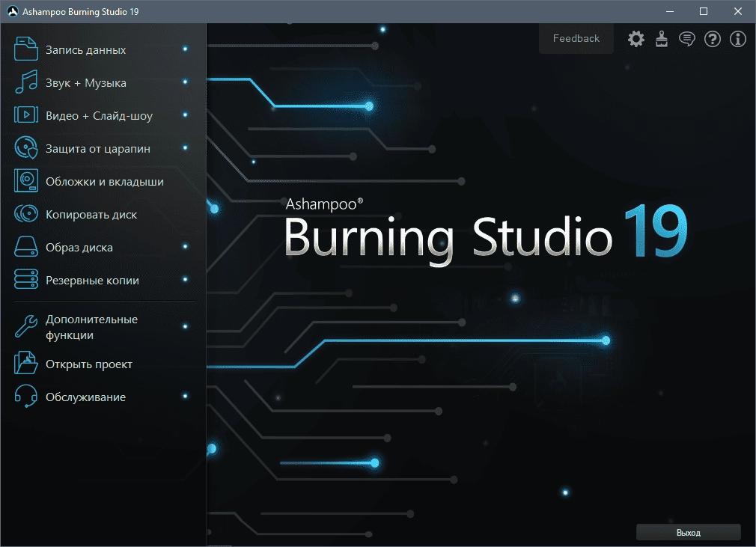This screenshot has height=547, width=756.
Task: Click the disc shield icon for Защита от царапин
Action: [26, 147]
